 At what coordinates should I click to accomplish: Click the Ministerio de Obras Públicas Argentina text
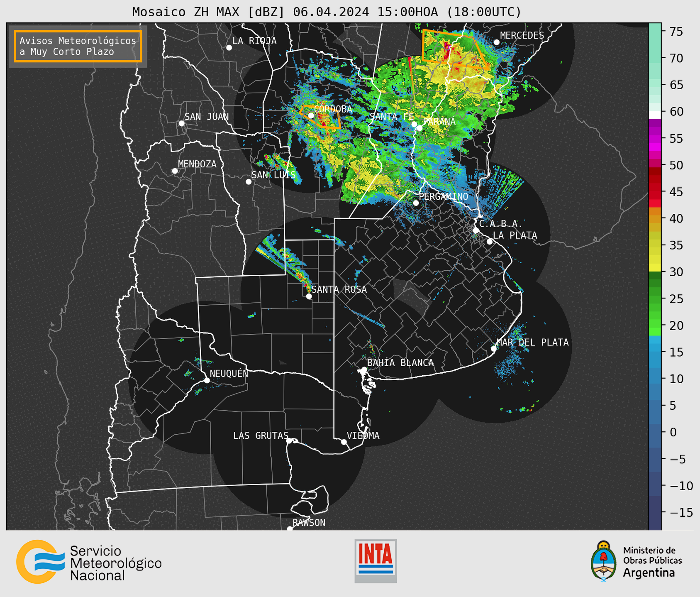coord(652,562)
